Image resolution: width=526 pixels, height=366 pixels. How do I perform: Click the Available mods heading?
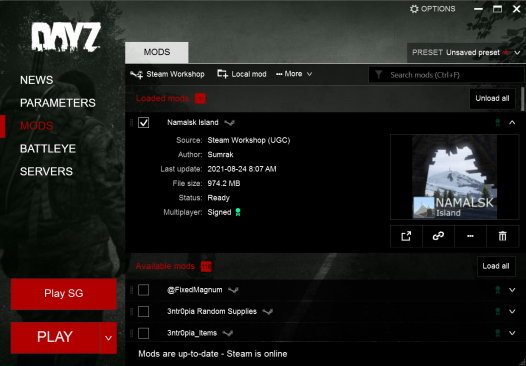[x=165, y=266]
